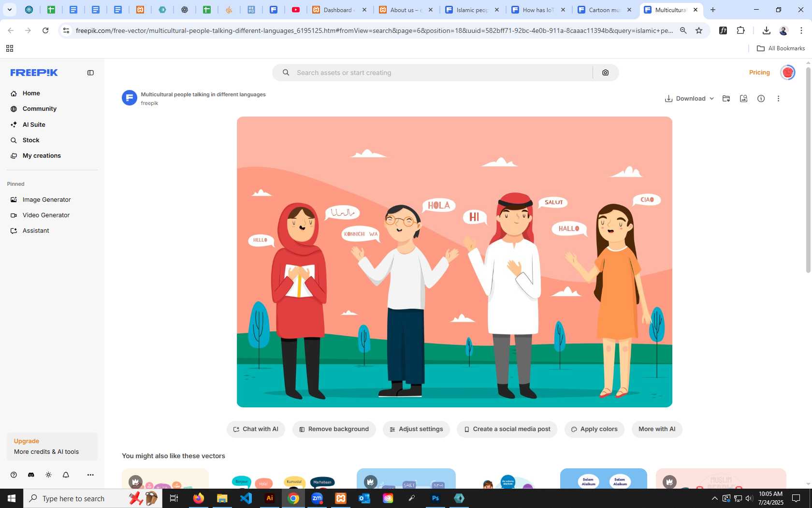Open AI Suite in the sidebar
Screen dimensions: 812x508
click(34, 124)
